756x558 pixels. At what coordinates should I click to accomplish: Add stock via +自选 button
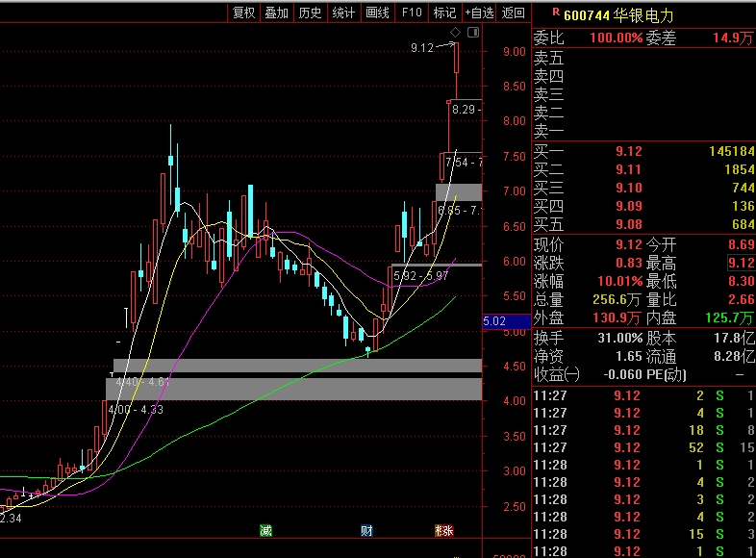(x=479, y=13)
